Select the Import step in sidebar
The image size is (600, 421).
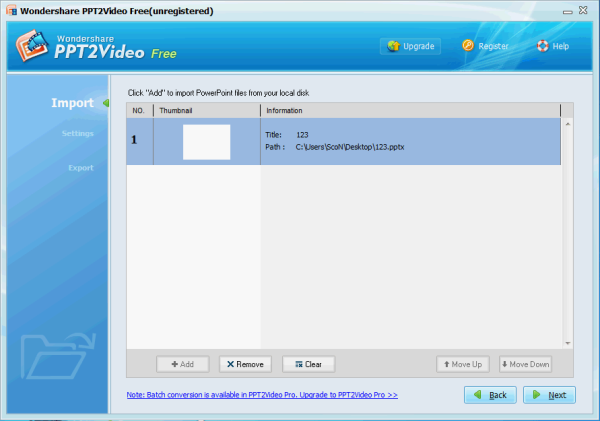[72, 103]
